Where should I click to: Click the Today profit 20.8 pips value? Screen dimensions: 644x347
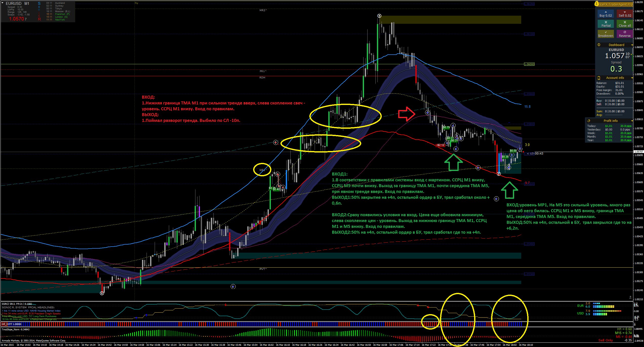[x=626, y=126]
